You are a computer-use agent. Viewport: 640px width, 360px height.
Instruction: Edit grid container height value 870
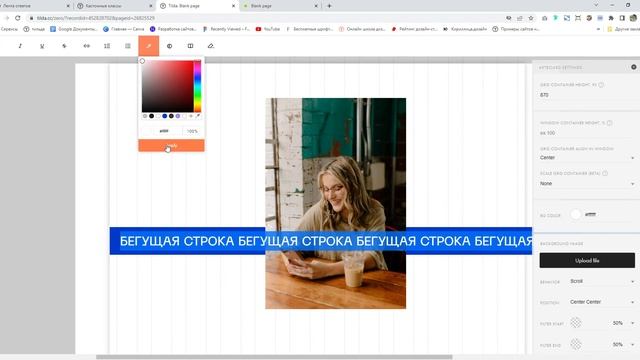pyautogui.click(x=587, y=95)
